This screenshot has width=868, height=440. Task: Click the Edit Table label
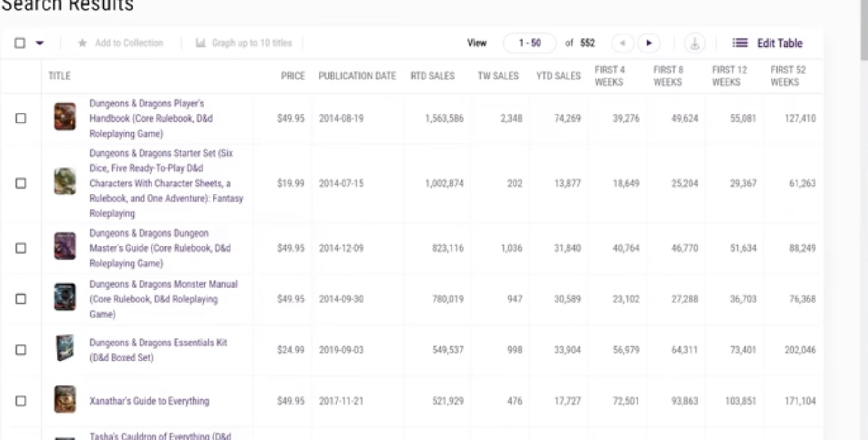point(779,43)
